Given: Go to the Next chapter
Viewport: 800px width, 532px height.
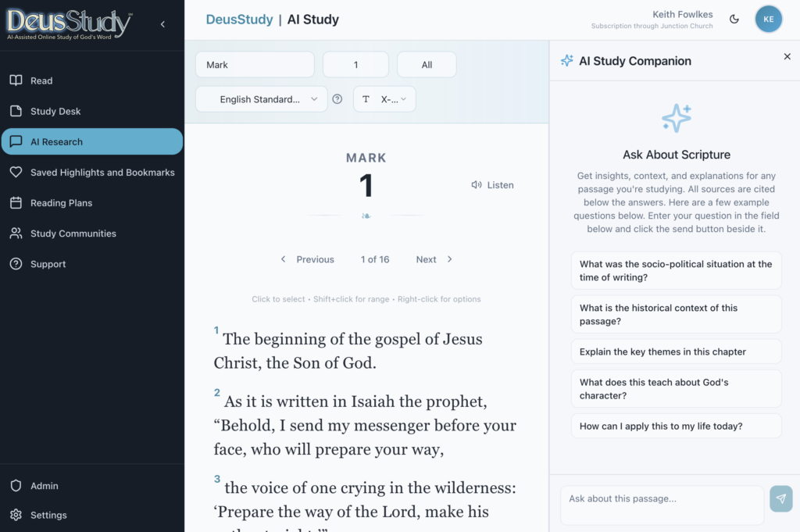Looking at the screenshot, I should coord(434,259).
